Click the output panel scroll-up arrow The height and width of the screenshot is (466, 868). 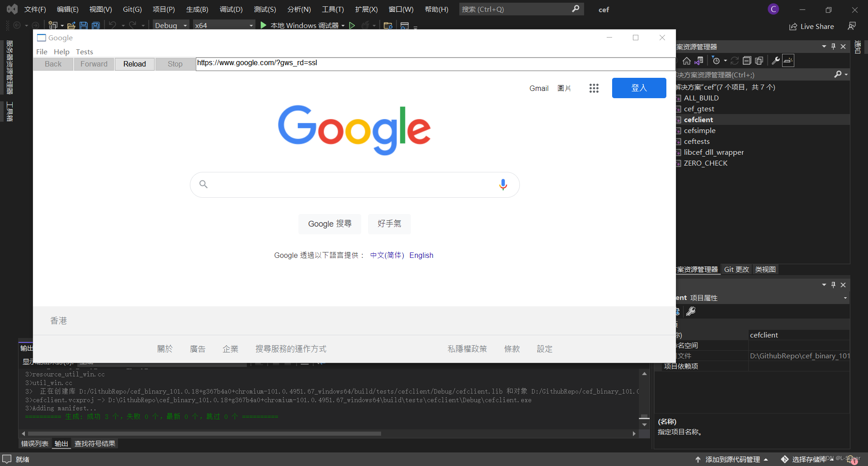tap(645, 374)
